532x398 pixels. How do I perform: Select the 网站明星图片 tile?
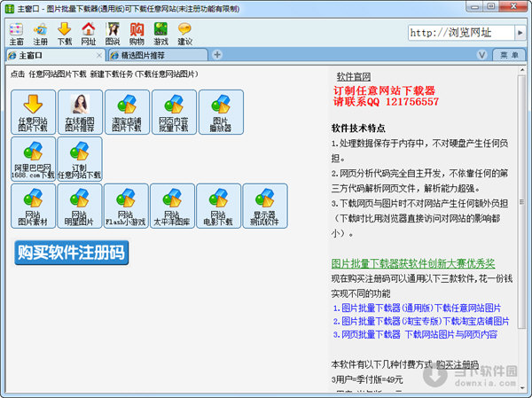[x=80, y=206]
